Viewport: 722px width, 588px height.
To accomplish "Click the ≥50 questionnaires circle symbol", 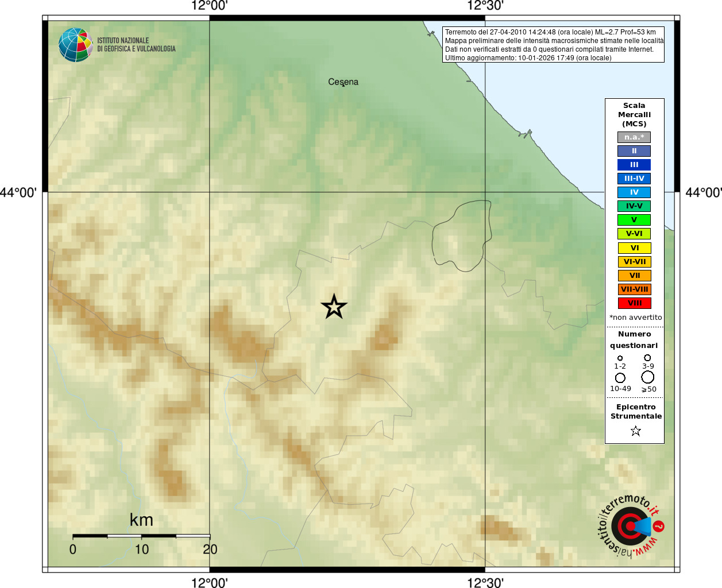I will coord(648,377).
